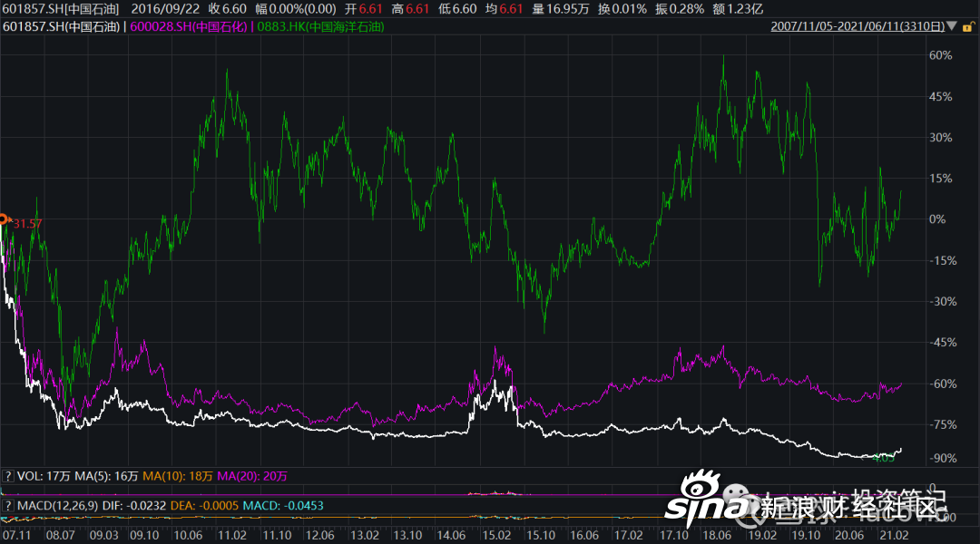Click the 15% label on the percentage axis
This screenshot has width=980, height=544.
point(940,178)
